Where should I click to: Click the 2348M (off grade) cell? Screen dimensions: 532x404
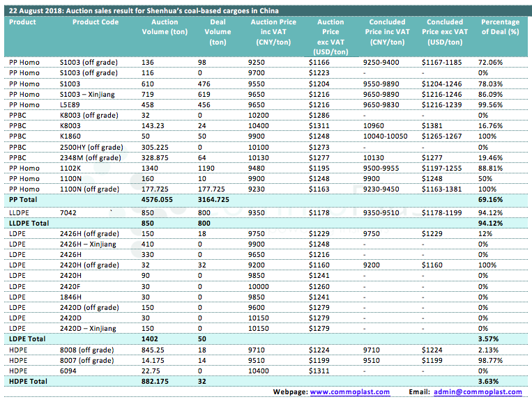[91, 157]
